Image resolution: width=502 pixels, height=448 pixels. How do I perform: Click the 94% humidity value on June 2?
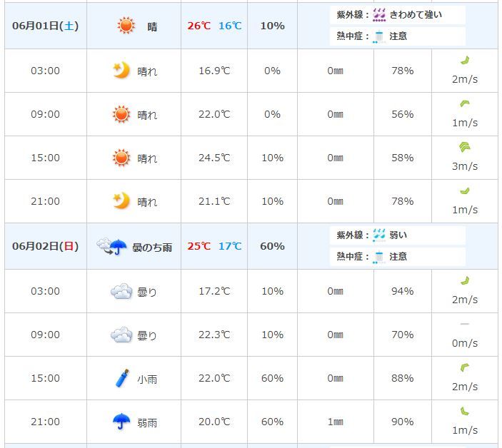pyautogui.click(x=403, y=291)
